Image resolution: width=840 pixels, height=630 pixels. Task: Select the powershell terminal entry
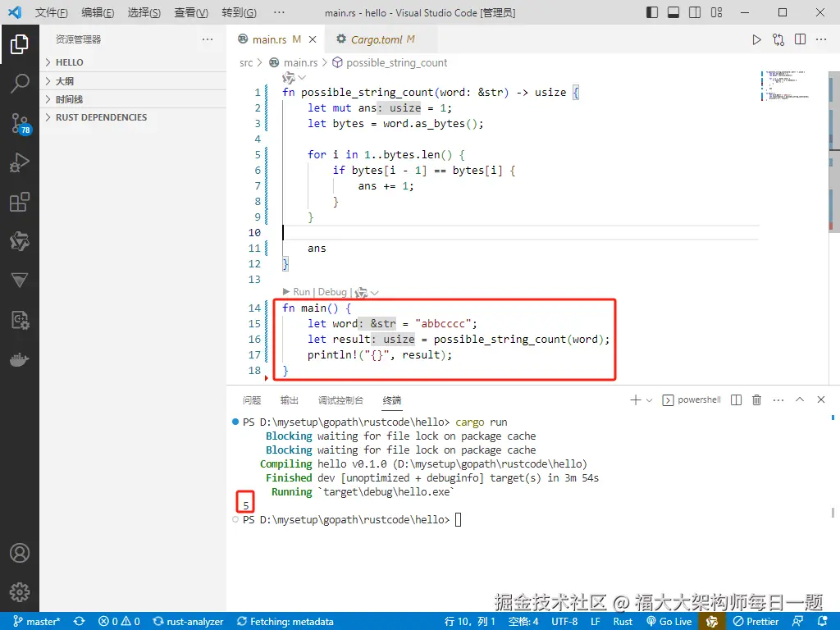coord(692,400)
